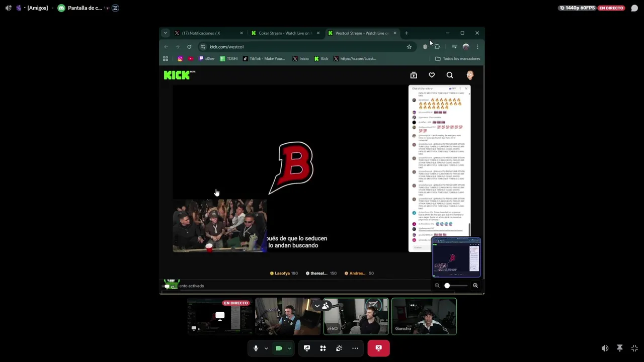Open the Inicio X bookmark
The width and height of the screenshot is (644, 362).
pos(301,59)
